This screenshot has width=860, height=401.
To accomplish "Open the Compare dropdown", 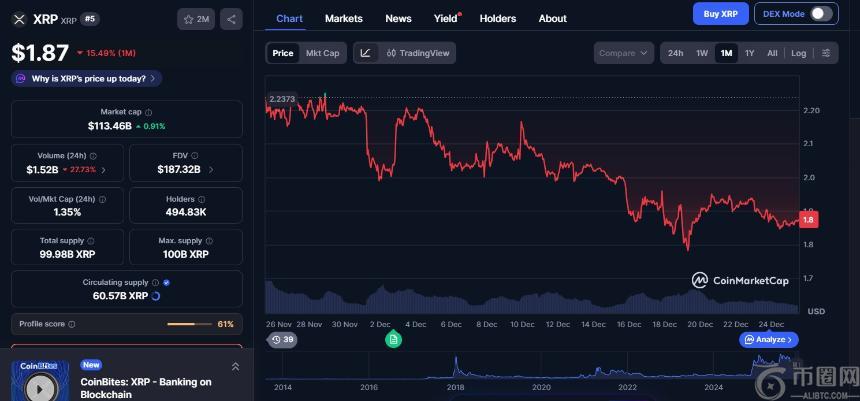I will [622, 53].
